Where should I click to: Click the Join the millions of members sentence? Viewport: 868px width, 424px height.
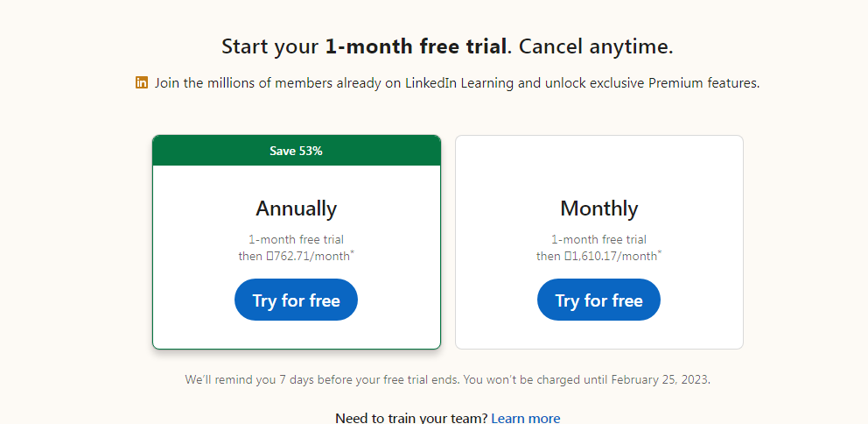tap(457, 84)
